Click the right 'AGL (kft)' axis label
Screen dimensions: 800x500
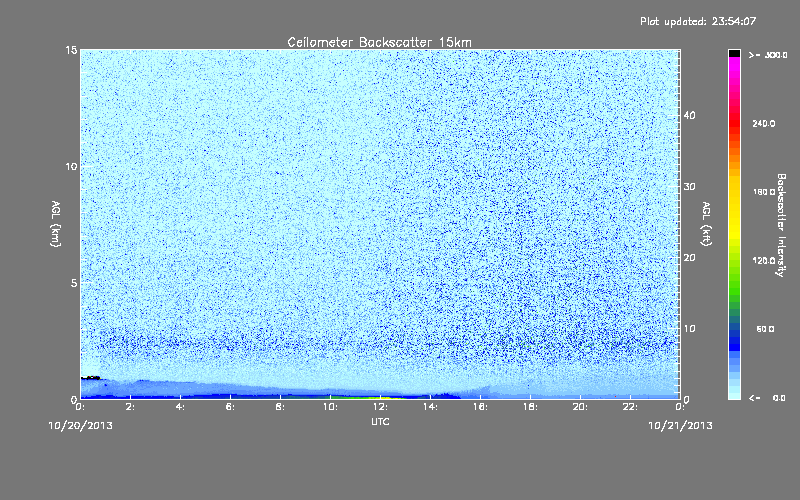pos(707,224)
